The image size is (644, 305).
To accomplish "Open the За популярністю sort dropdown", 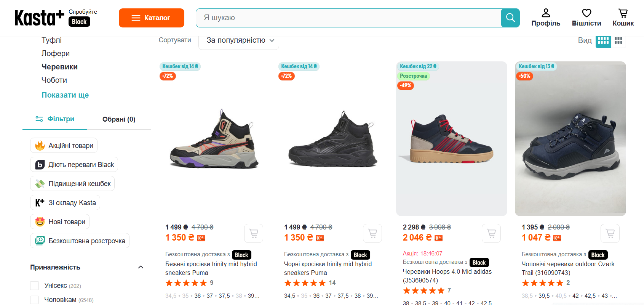I will (239, 40).
